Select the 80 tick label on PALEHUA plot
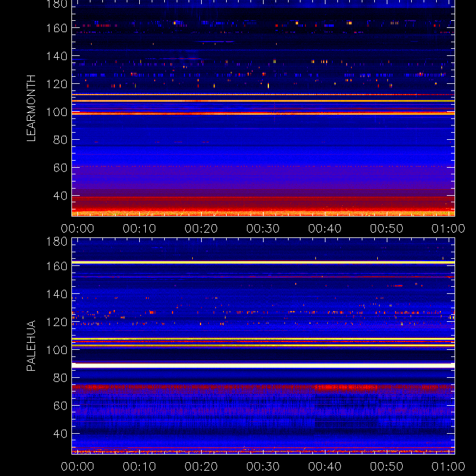476x476 pixels. (60, 378)
